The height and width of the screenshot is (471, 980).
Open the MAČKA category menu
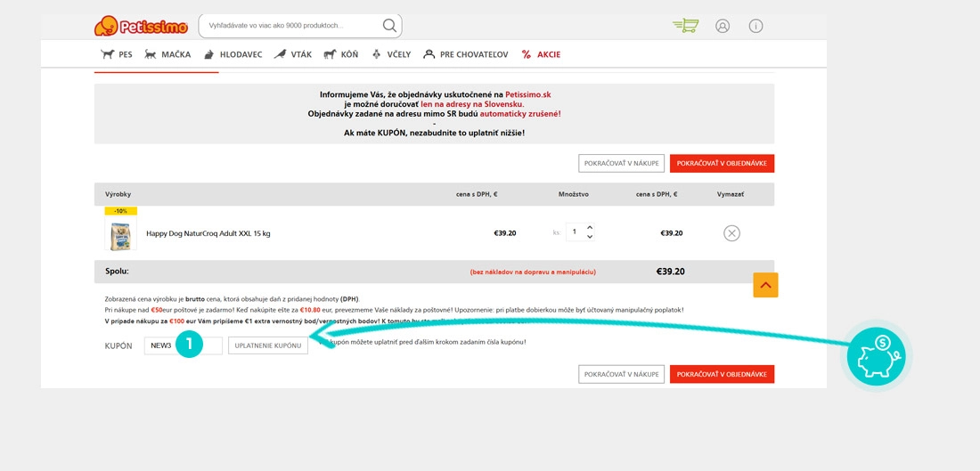167,54
